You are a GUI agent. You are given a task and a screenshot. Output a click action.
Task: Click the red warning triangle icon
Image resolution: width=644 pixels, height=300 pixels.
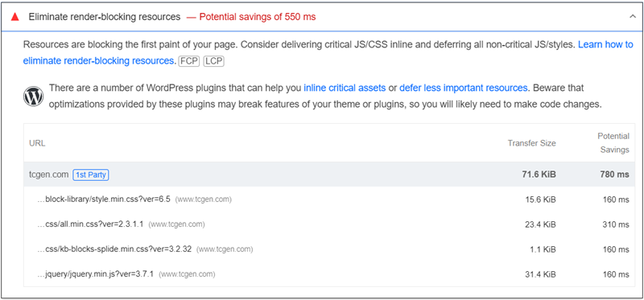coord(15,17)
